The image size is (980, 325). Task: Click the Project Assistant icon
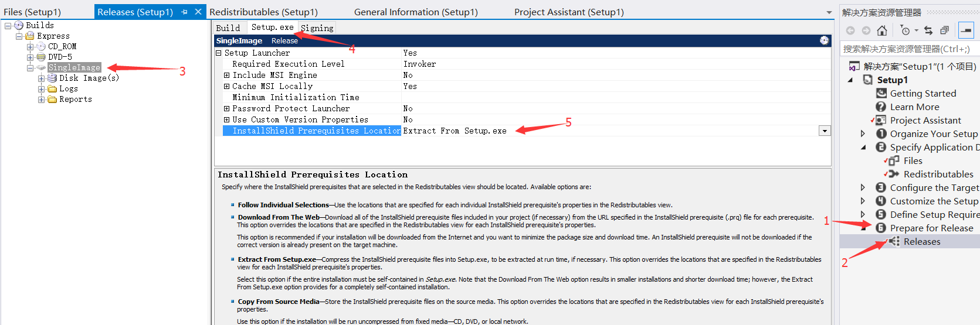[x=881, y=120]
